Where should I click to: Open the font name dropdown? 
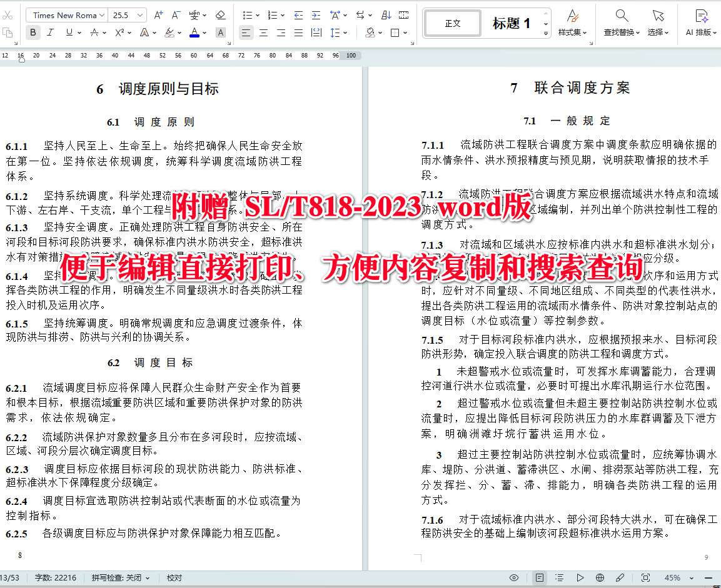(66, 14)
